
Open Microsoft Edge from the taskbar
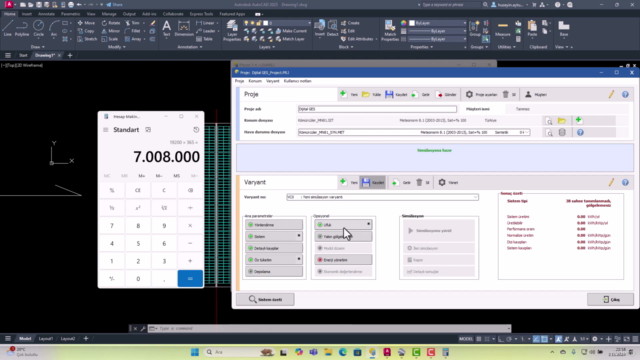pyautogui.click(x=343, y=352)
